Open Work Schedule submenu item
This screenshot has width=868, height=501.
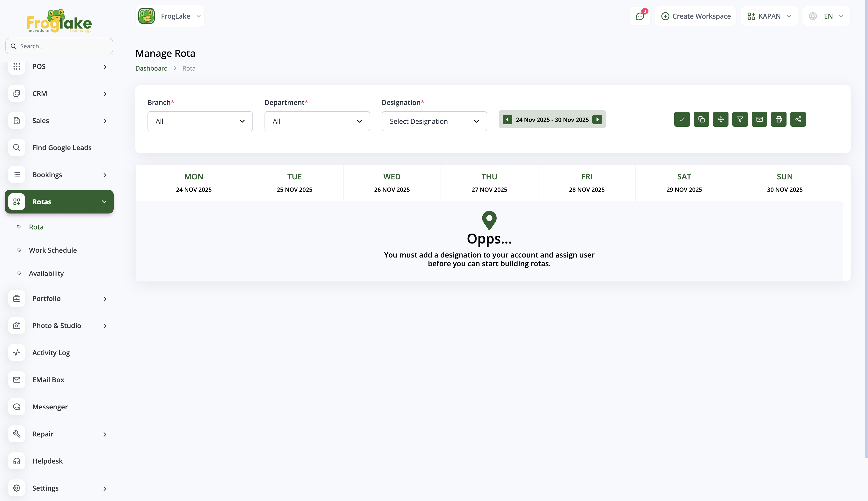pos(53,250)
